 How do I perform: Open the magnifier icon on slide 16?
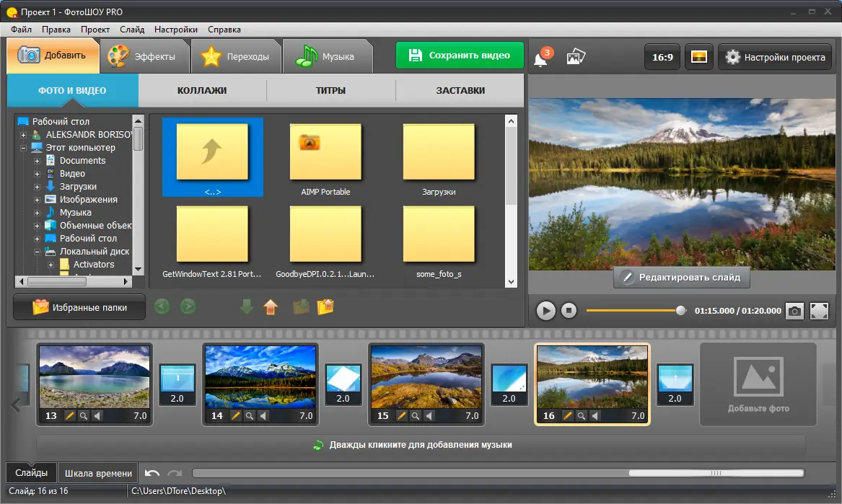point(581,415)
